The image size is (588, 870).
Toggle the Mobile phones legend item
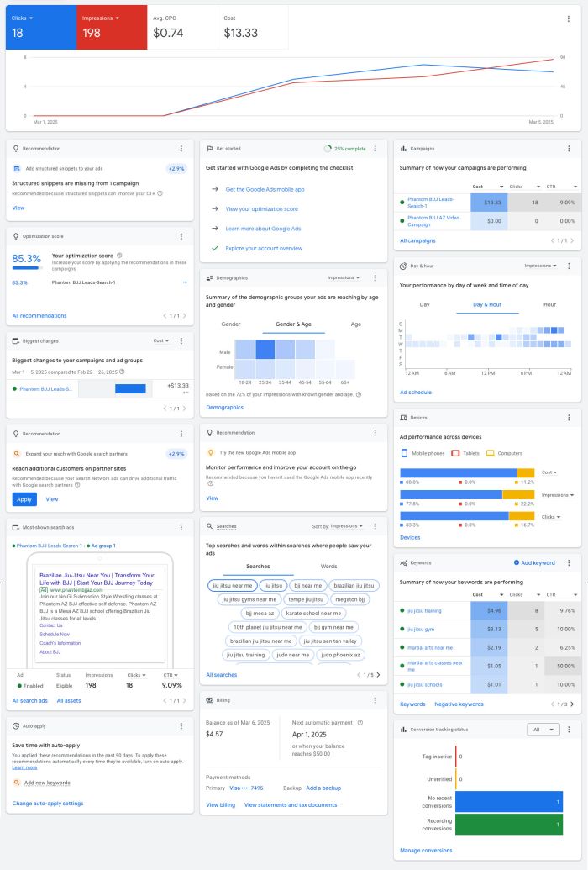tap(424, 453)
